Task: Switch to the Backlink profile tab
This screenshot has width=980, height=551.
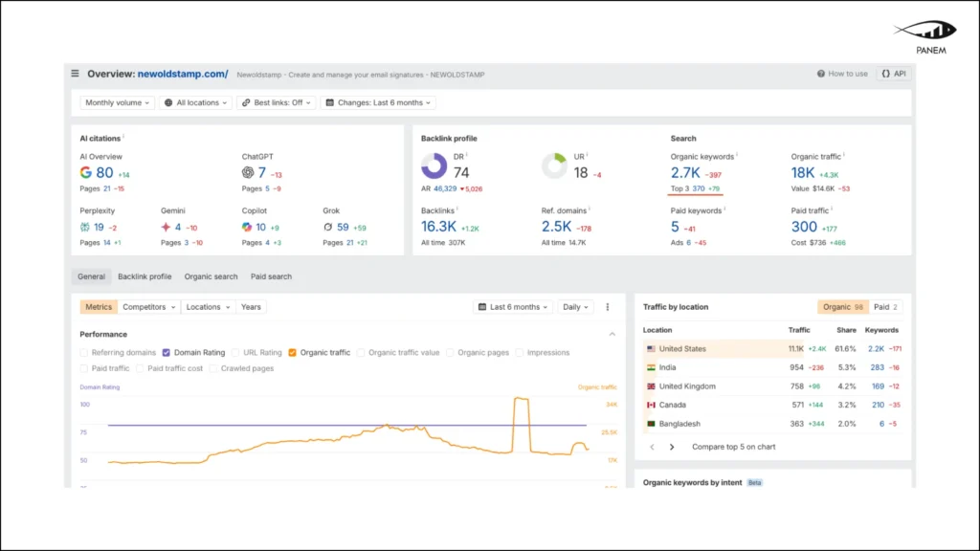Action: (x=145, y=276)
